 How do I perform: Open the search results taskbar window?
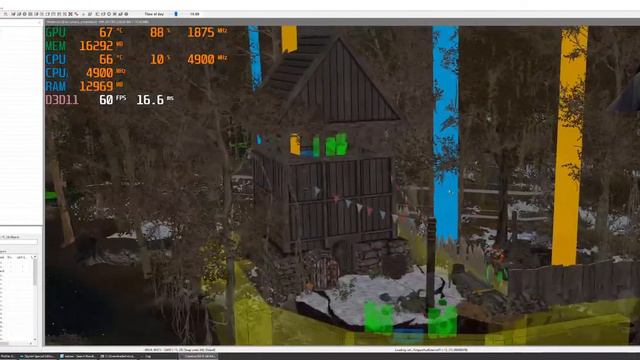pyautogui.click(x=78, y=356)
